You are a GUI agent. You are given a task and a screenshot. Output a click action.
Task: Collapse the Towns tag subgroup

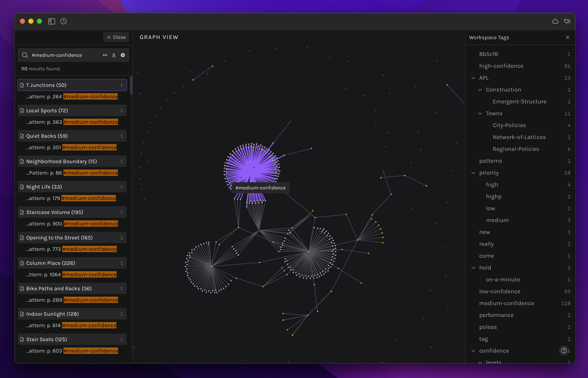point(480,113)
